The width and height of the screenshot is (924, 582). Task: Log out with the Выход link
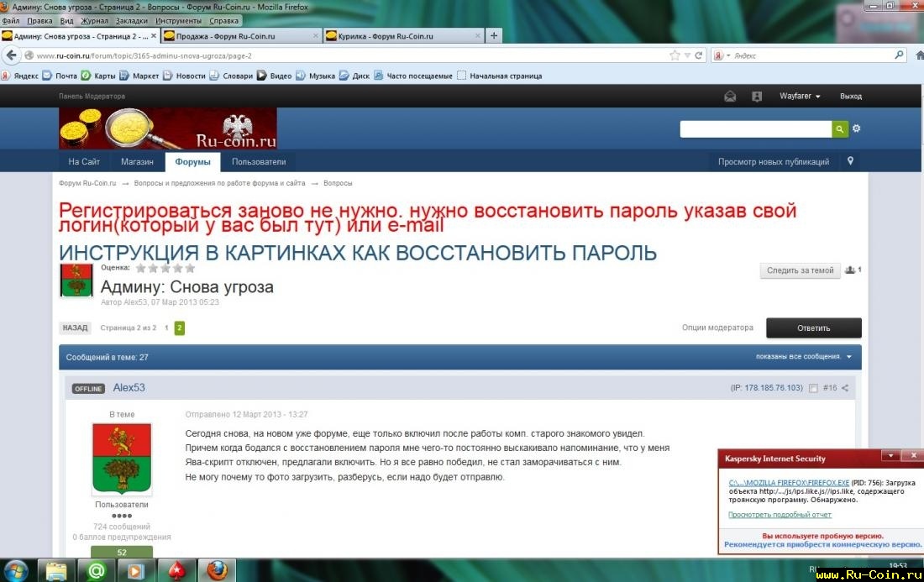pyautogui.click(x=850, y=96)
